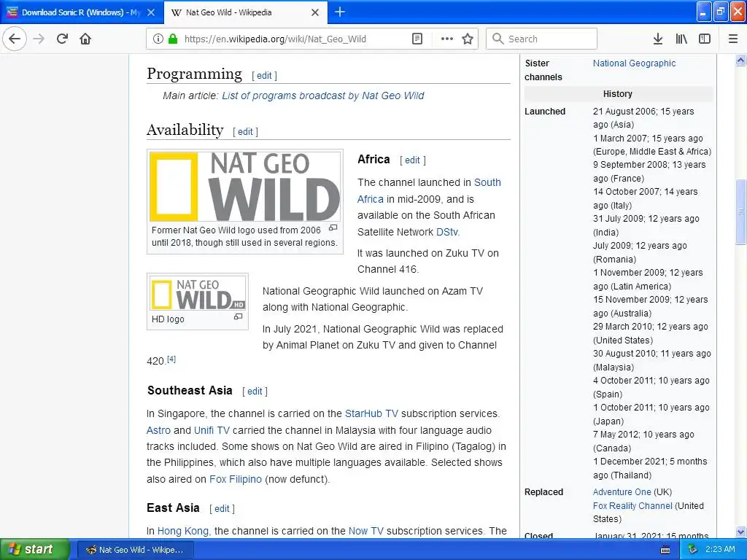Enlarge the former logo via enlarge icon
The image size is (747, 560).
(333, 227)
